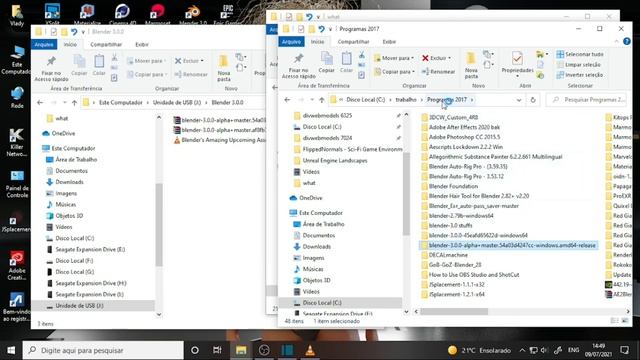
Task: Open Arquivo tab in Blender 3.0.0 window
Action: pos(44,44)
